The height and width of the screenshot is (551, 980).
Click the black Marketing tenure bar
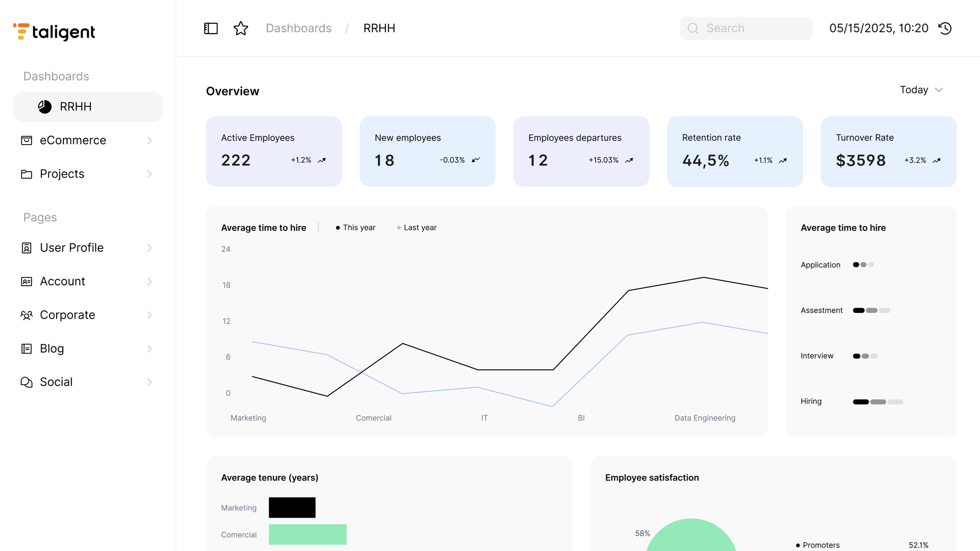[x=292, y=508]
